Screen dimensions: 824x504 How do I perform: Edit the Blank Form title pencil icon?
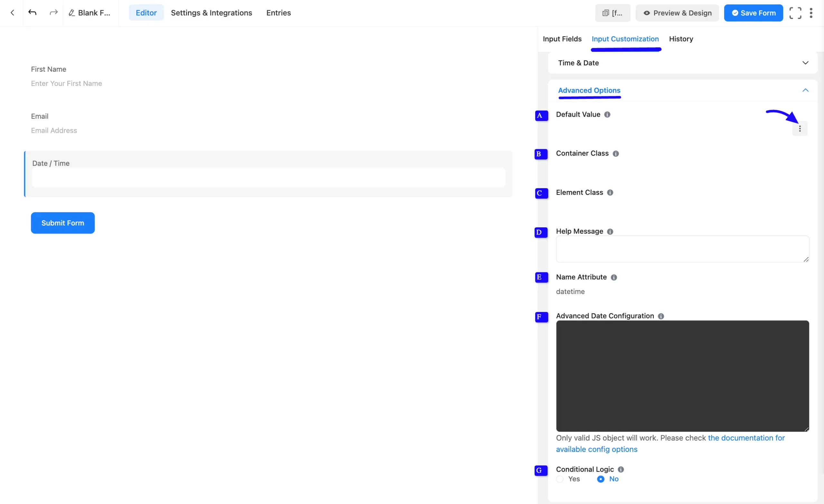(71, 13)
